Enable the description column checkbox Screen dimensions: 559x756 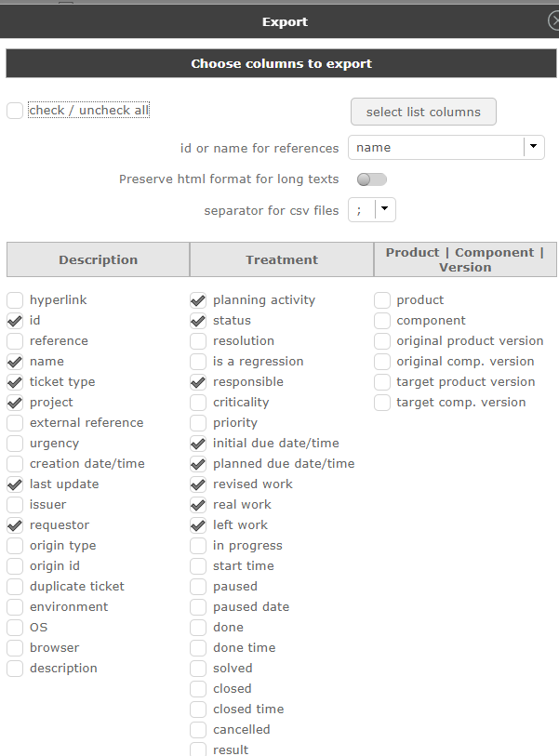15,669
